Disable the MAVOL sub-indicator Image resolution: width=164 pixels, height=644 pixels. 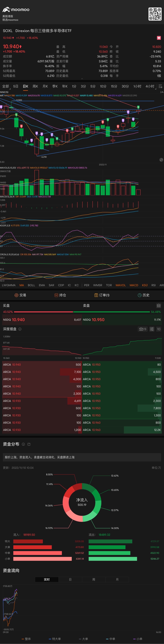pos(121,285)
